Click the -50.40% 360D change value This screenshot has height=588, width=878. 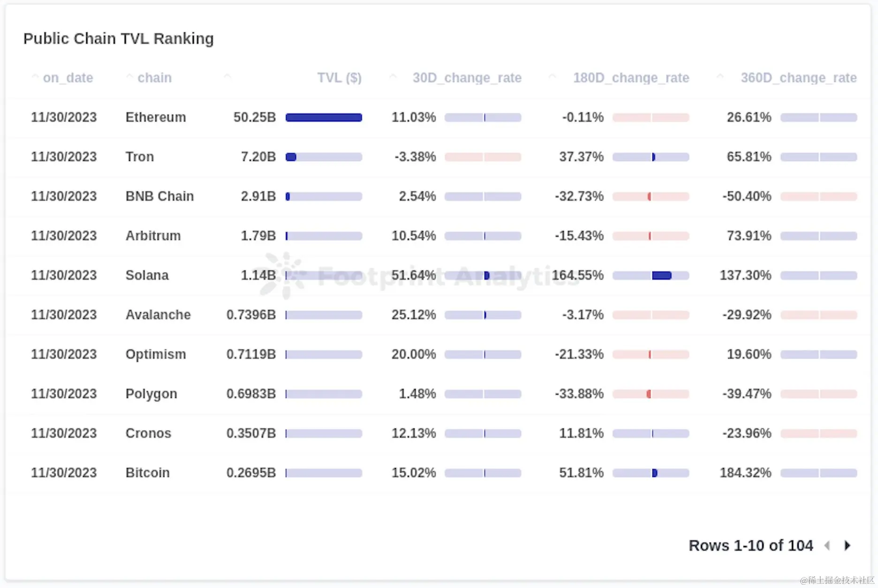point(747,196)
